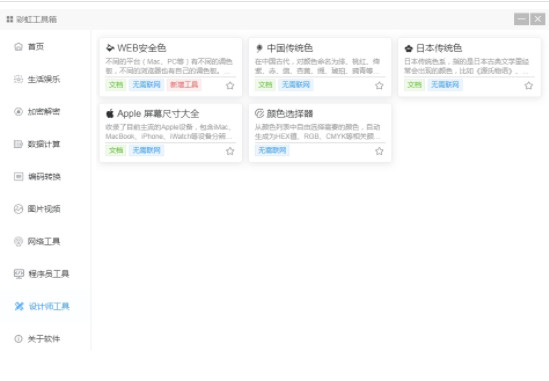
Task: Click the 生活娱乐 sidebar icon
Action: [x=18, y=79]
